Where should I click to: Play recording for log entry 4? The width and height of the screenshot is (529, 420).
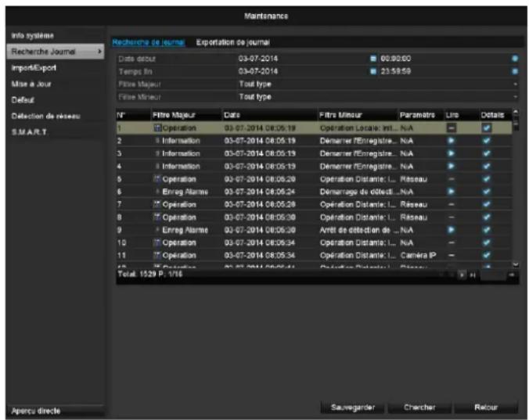tap(451, 166)
